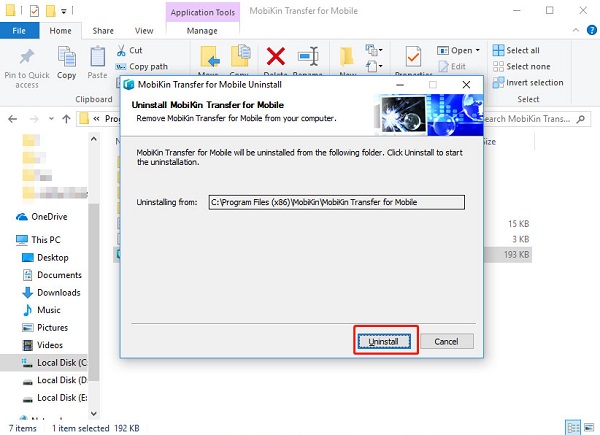This screenshot has height=435, width=600.
Task: Select Local Disk (D:) in navigation pane
Action: 54,380
